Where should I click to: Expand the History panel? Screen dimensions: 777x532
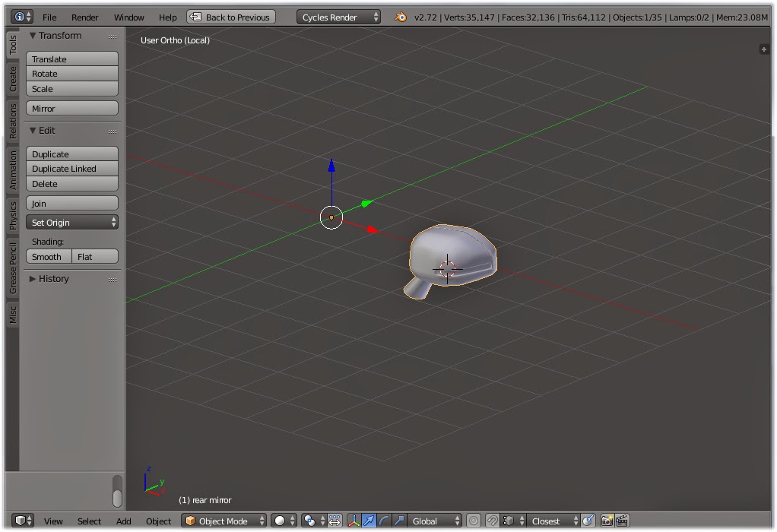(x=52, y=278)
